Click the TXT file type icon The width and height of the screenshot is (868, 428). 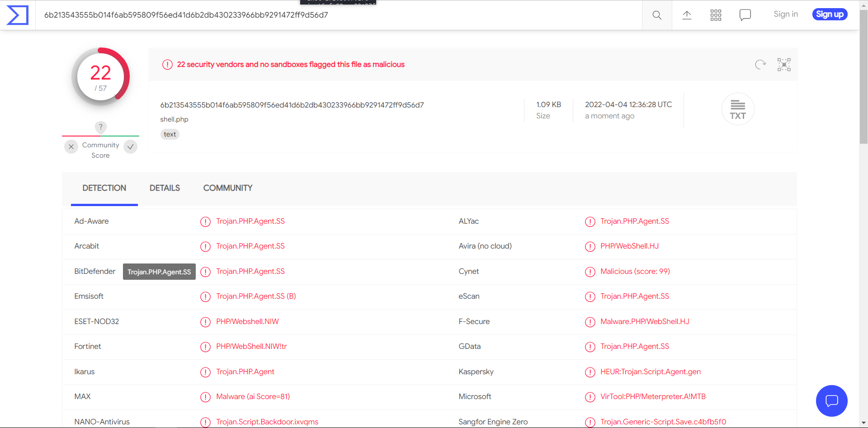pos(738,109)
